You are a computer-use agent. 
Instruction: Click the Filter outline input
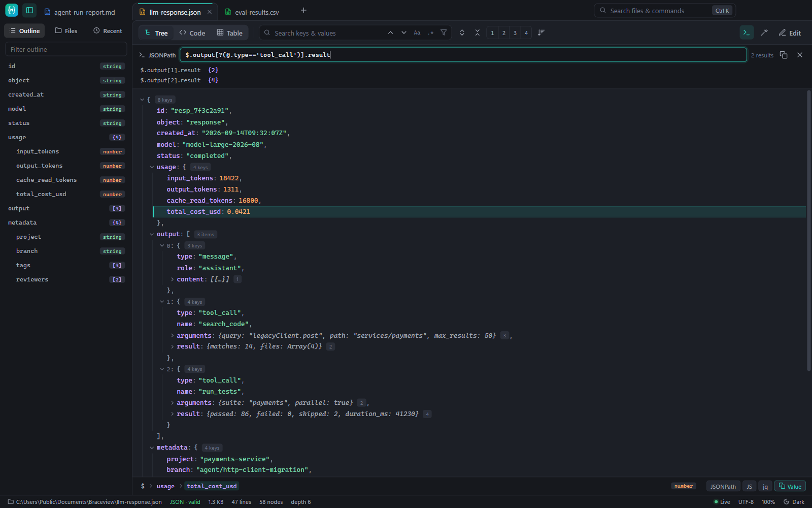[x=66, y=49]
